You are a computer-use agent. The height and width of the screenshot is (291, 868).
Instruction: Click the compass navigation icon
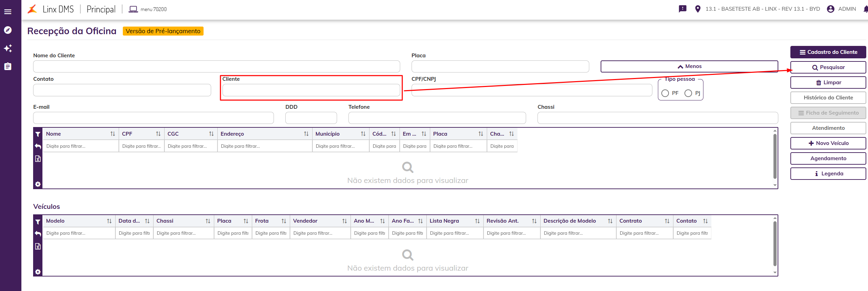(x=8, y=30)
